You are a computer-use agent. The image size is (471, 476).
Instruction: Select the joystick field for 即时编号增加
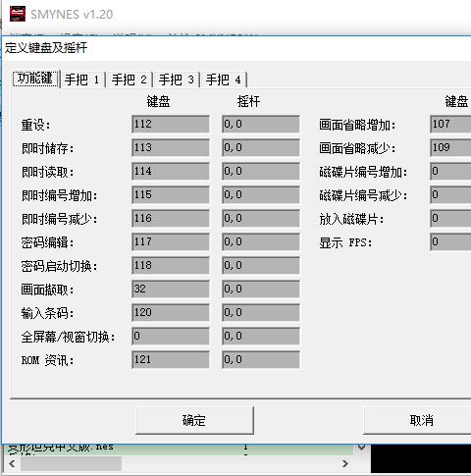click(x=261, y=194)
